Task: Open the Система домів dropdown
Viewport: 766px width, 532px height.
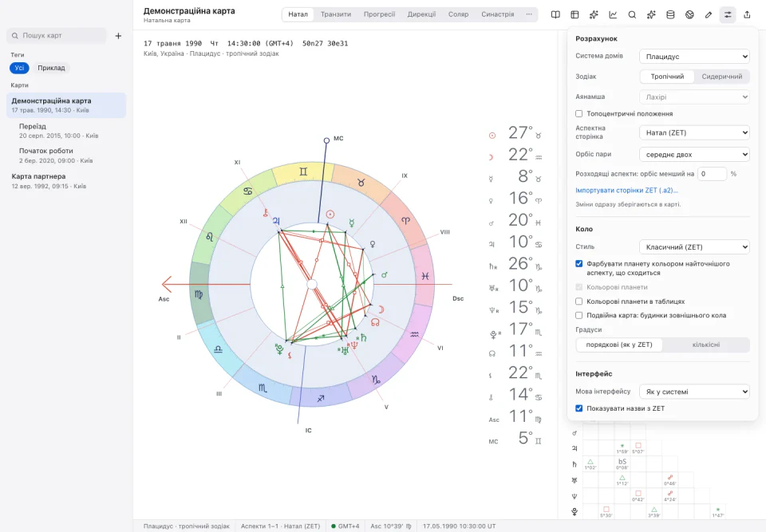Action: pos(694,56)
